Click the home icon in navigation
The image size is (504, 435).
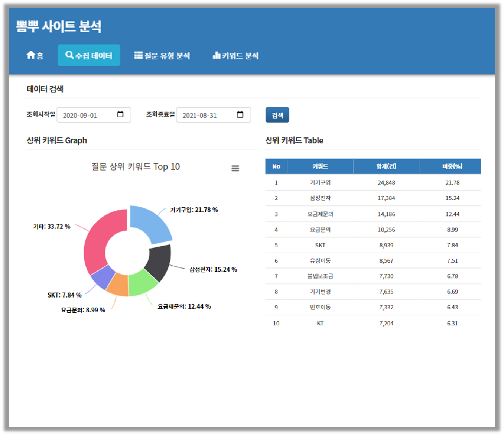click(x=30, y=55)
